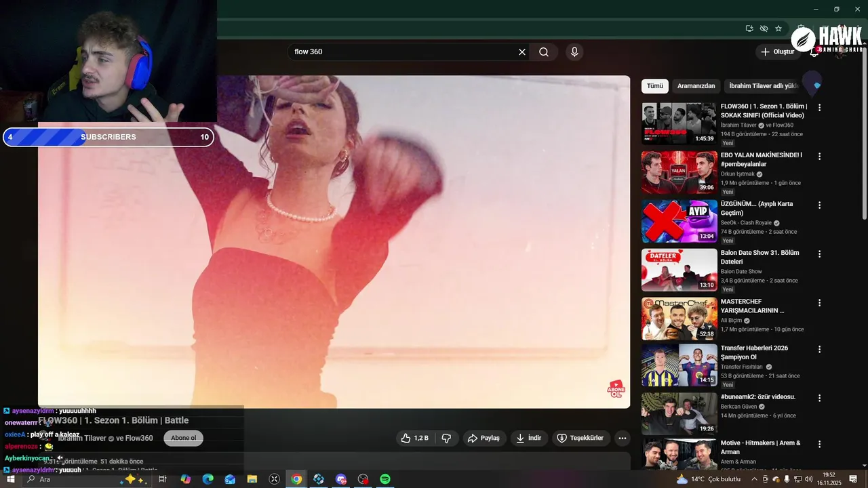The image size is (868, 488).
Task: Open the blue diamond-shaped taskbar app
Action: pyautogui.click(x=319, y=479)
